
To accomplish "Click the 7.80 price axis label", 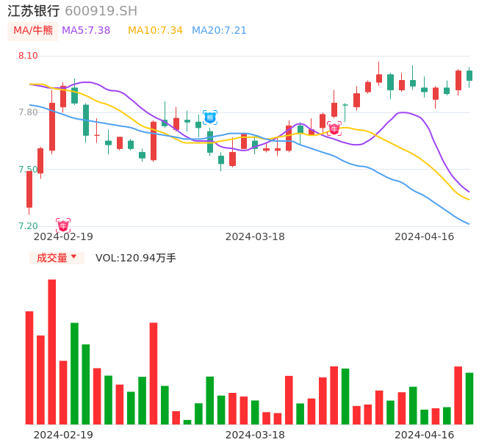I will tap(28, 112).
